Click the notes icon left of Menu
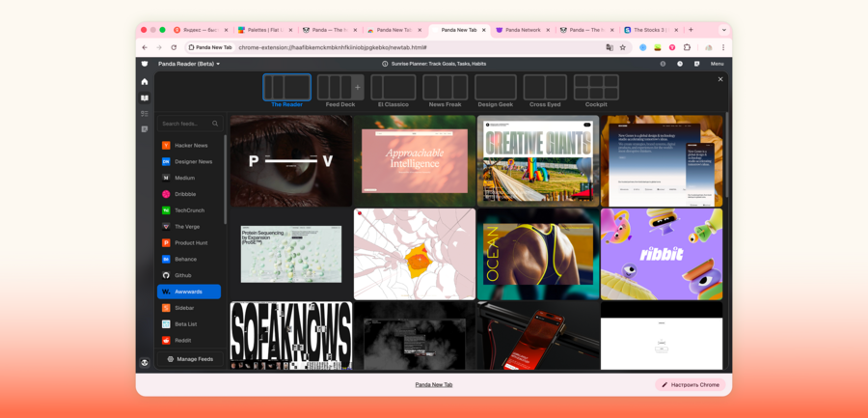868x418 pixels. pyautogui.click(x=697, y=64)
